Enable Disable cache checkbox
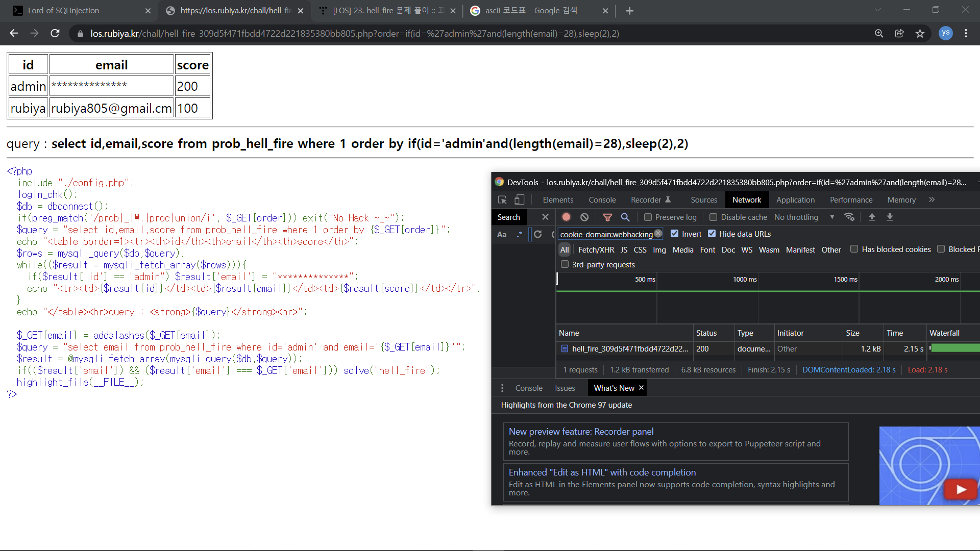This screenshot has height=551, width=980. pos(714,217)
